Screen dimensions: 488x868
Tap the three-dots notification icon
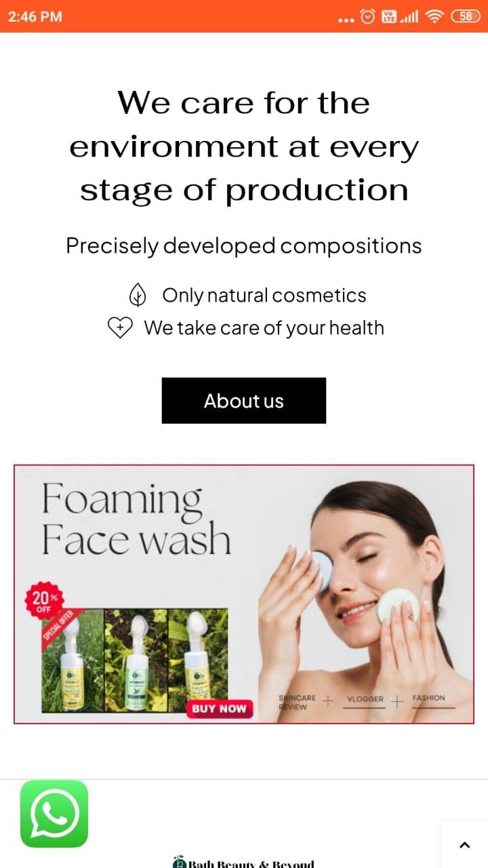[346, 20]
